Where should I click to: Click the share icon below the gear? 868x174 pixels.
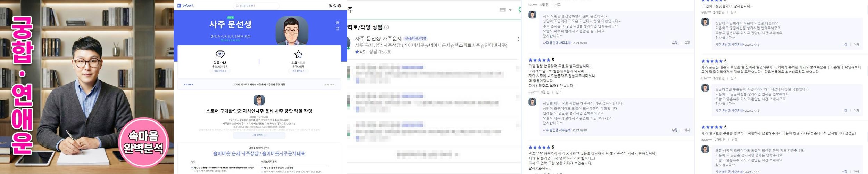[337, 29]
